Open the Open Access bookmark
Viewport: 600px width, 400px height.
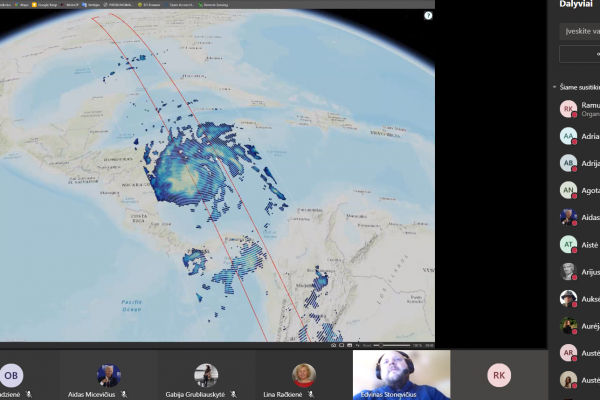(x=179, y=5)
